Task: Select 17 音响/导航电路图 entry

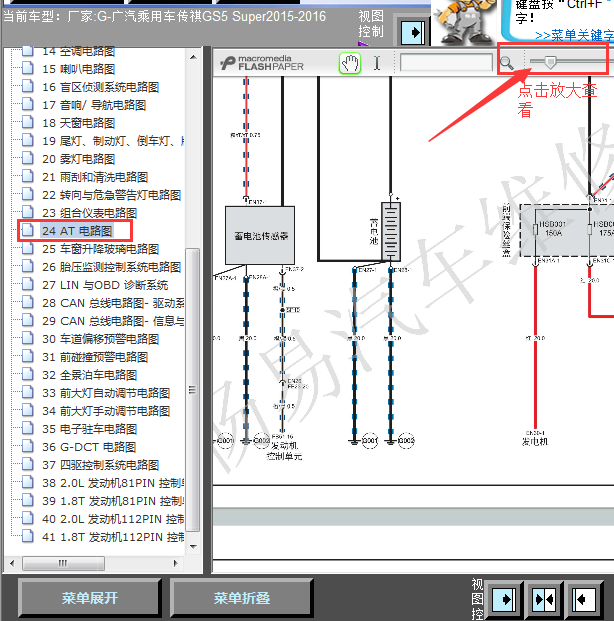Action: (94, 105)
